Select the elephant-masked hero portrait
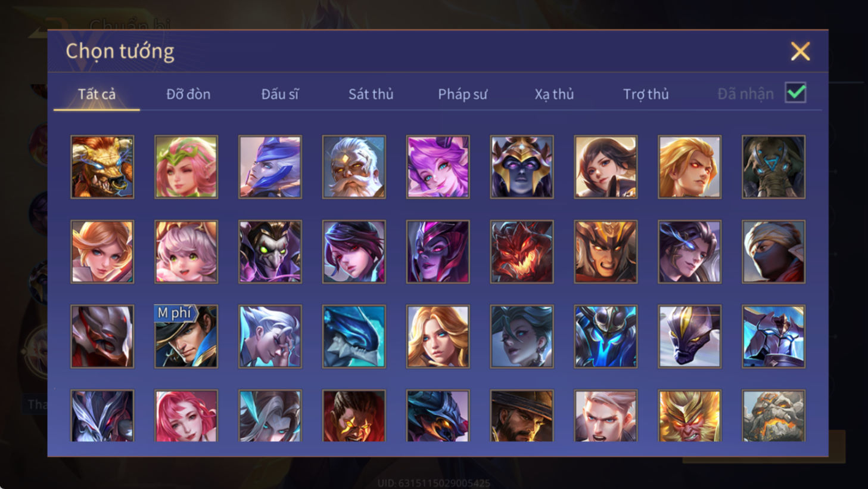 click(773, 167)
